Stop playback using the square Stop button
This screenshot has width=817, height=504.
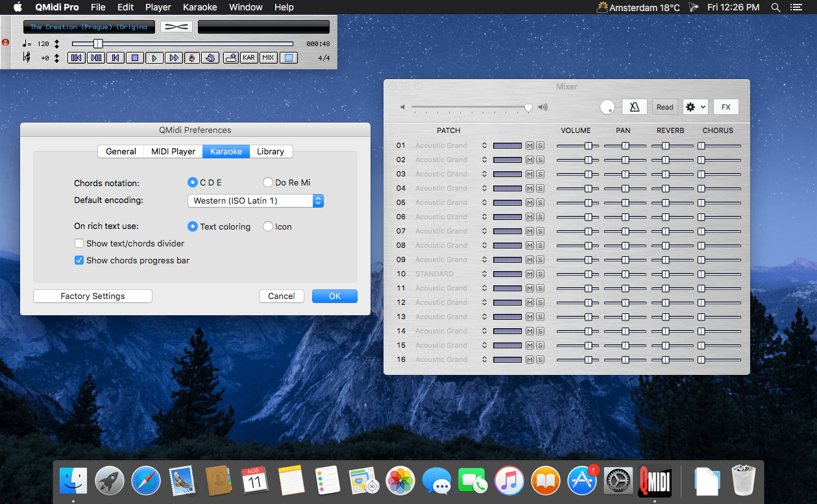135,58
